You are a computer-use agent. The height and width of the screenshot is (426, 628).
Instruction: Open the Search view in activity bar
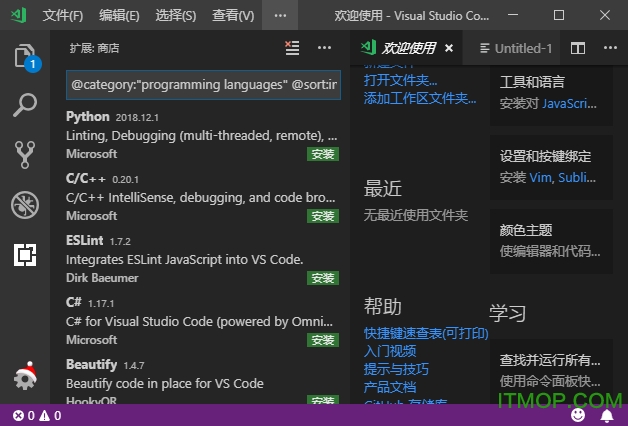click(x=25, y=105)
